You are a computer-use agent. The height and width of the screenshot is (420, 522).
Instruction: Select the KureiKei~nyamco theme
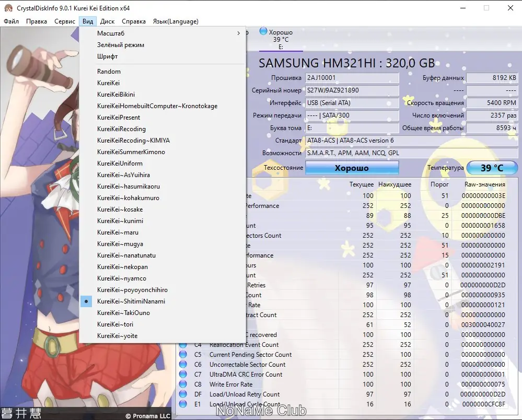point(163,278)
